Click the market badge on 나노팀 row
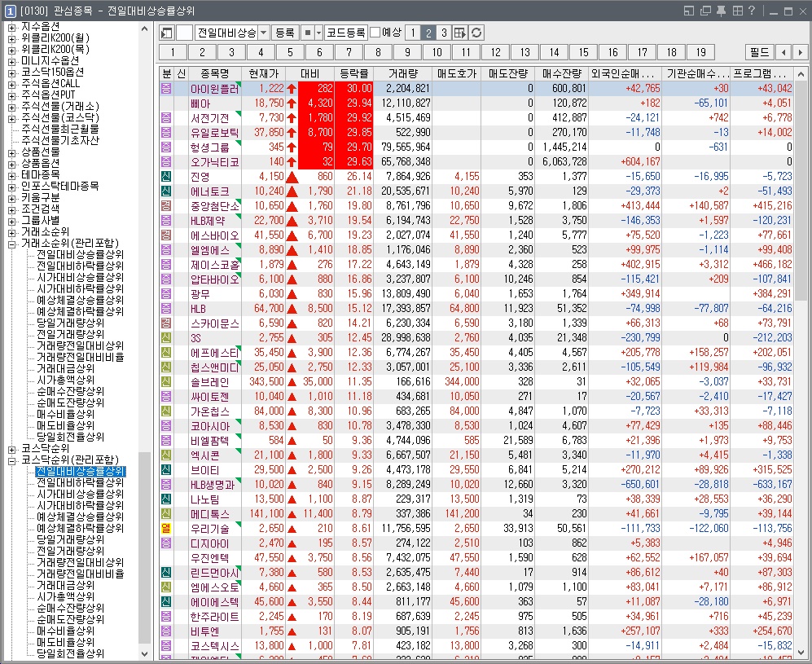The width and height of the screenshot is (812, 664). point(165,499)
